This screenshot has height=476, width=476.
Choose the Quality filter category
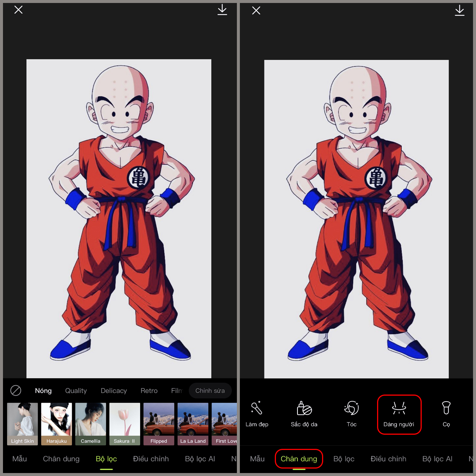(x=76, y=391)
